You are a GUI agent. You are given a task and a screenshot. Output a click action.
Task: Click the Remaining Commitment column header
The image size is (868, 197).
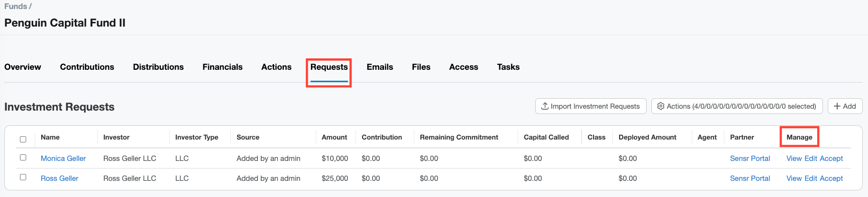pyautogui.click(x=459, y=137)
